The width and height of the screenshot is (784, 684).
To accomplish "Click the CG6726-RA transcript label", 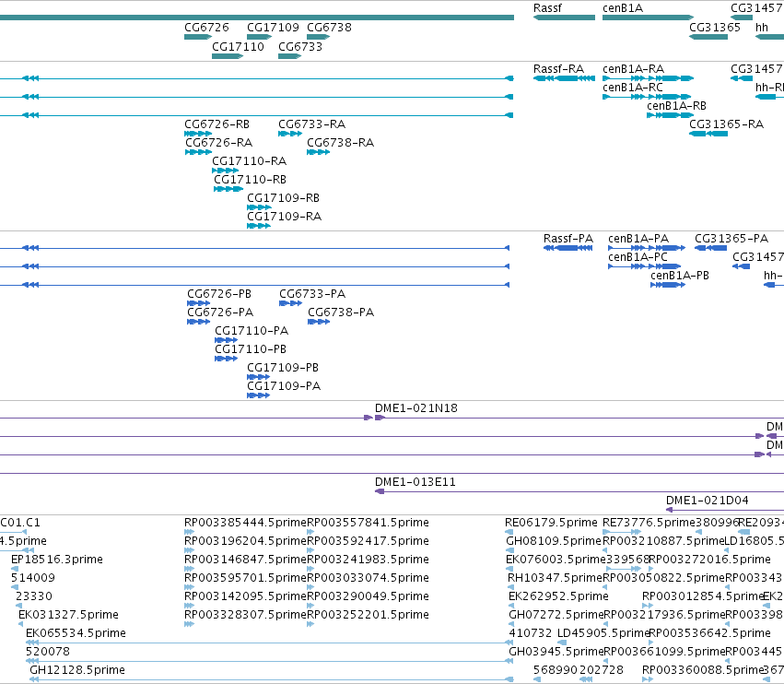I will (x=219, y=143).
